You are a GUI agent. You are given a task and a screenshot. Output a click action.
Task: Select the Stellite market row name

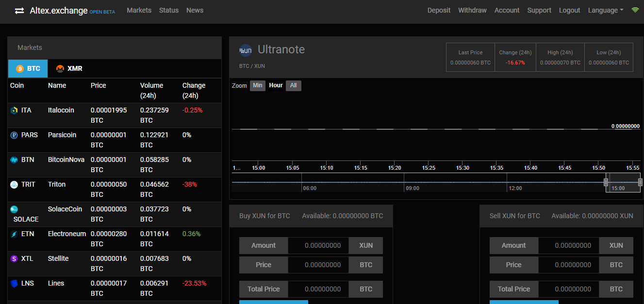point(58,259)
